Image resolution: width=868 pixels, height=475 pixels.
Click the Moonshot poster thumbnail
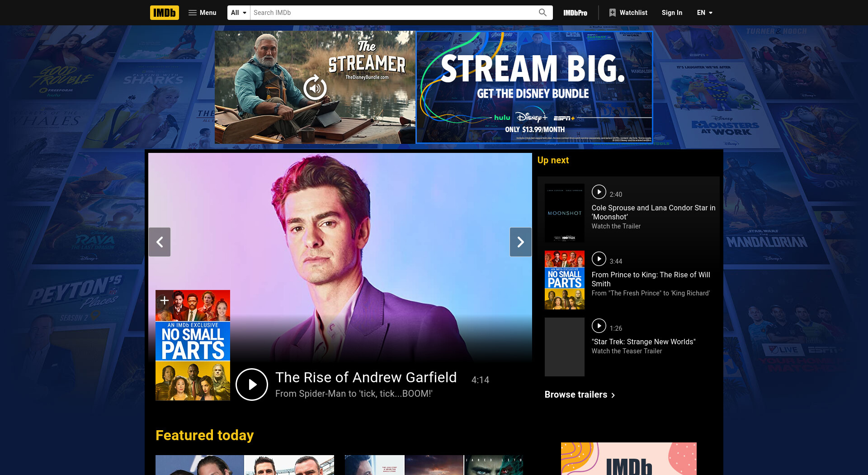[x=565, y=213]
